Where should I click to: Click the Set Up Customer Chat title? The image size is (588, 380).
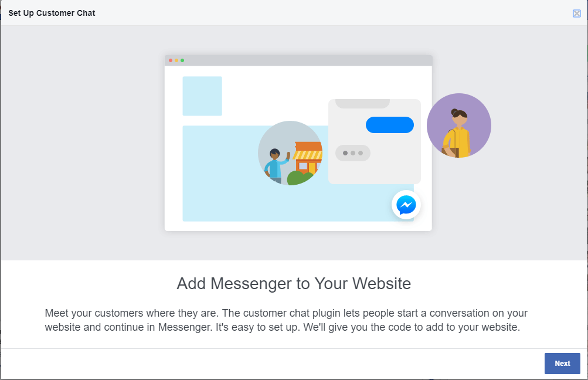[x=52, y=13]
